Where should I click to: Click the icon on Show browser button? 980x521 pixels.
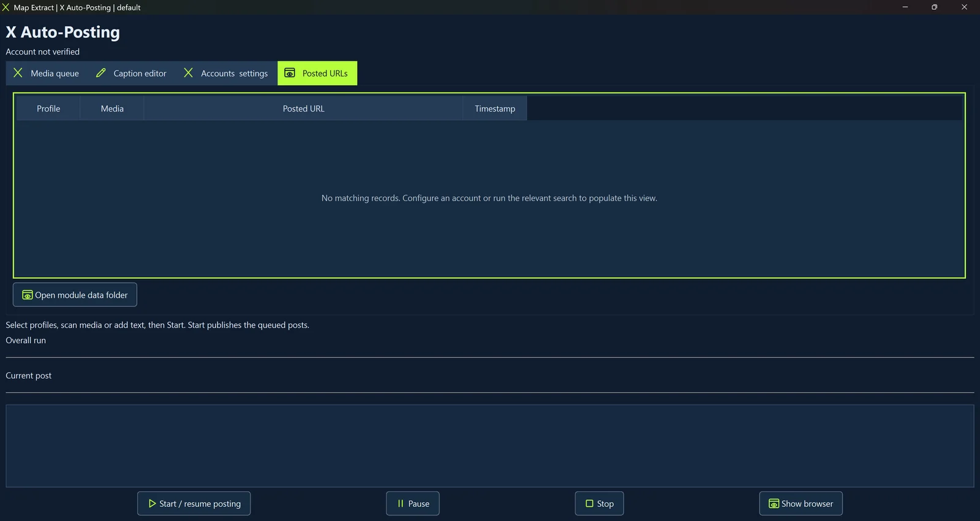774,503
